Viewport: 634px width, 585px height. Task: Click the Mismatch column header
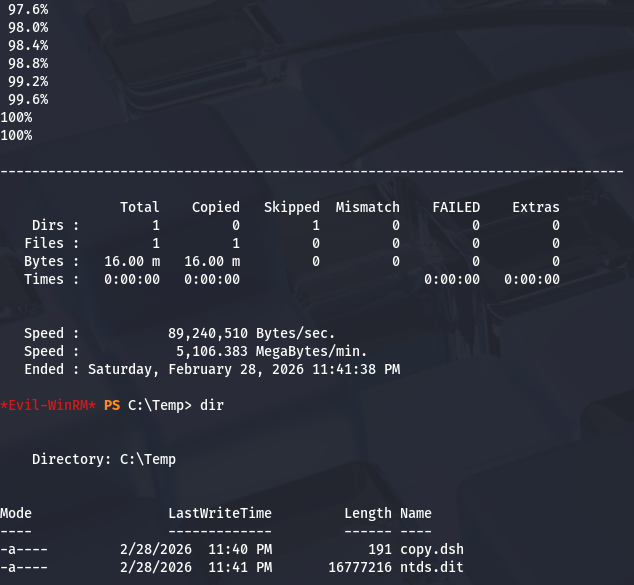(368, 207)
